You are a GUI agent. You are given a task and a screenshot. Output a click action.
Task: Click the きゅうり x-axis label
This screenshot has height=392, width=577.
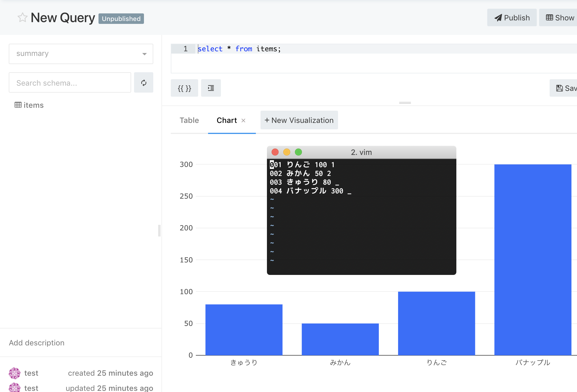coord(244,363)
